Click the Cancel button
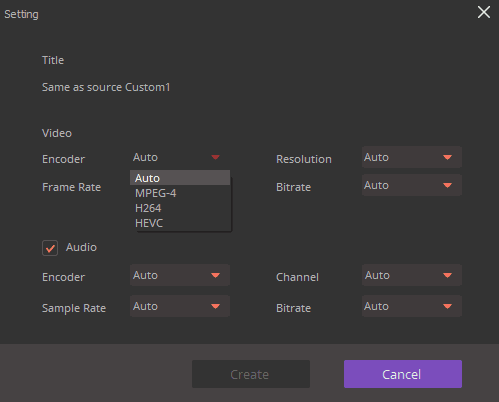 point(403,374)
